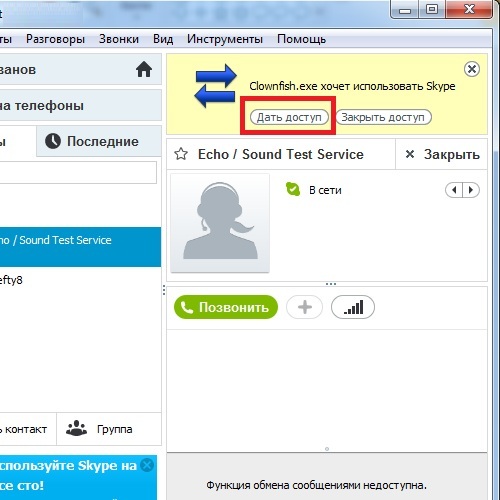Viewport: 500px width, 500px height.
Task: Call the contact with Позвонить
Action: click(226, 307)
